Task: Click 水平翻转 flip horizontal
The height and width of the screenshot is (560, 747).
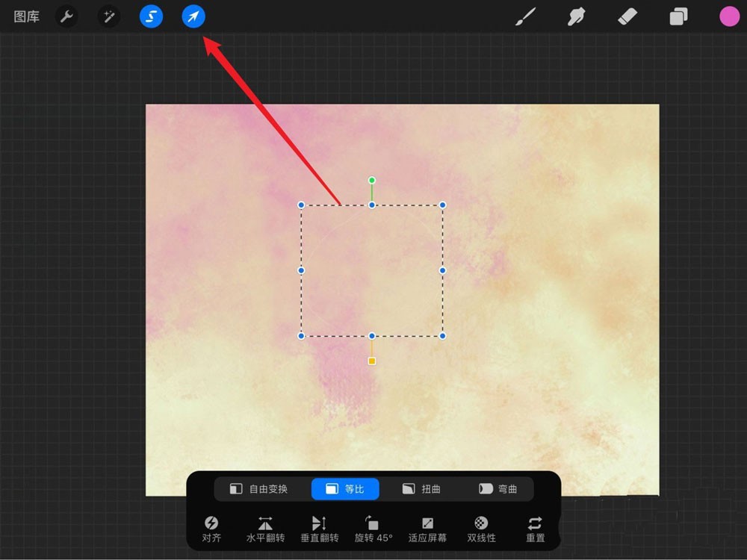Action: pos(265,529)
